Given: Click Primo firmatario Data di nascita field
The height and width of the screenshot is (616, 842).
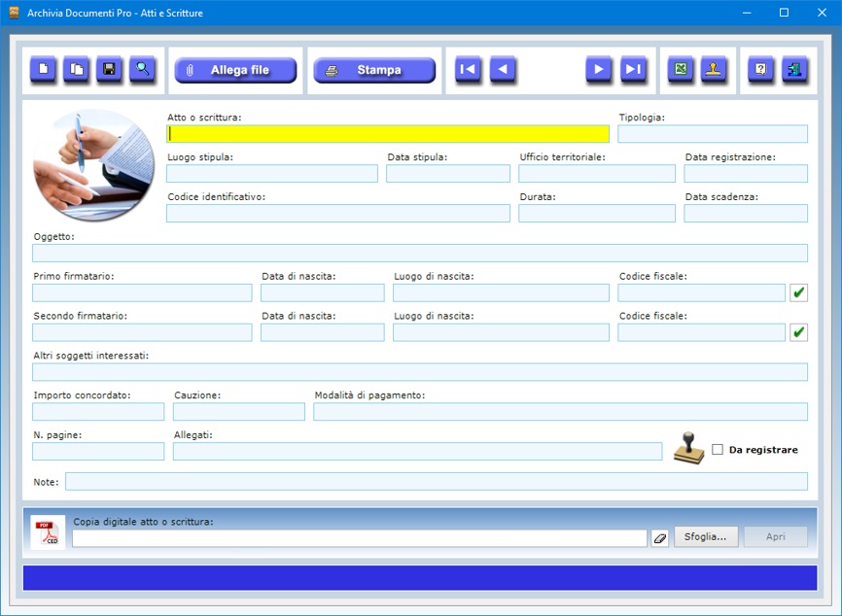Looking at the screenshot, I should [323, 293].
